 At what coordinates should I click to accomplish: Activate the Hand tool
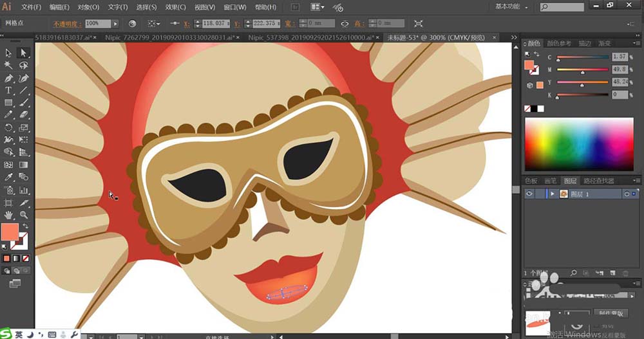(x=8, y=214)
